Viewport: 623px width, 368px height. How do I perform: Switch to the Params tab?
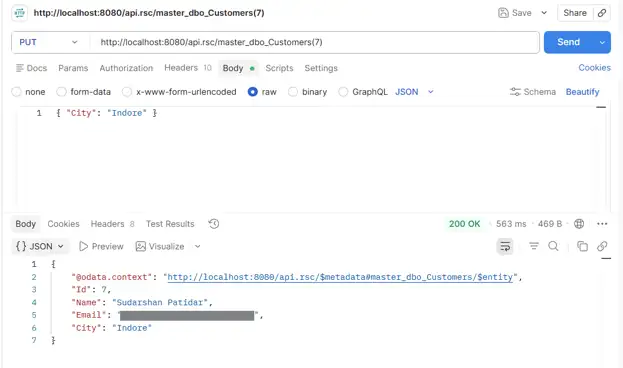click(x=73, y=68)
